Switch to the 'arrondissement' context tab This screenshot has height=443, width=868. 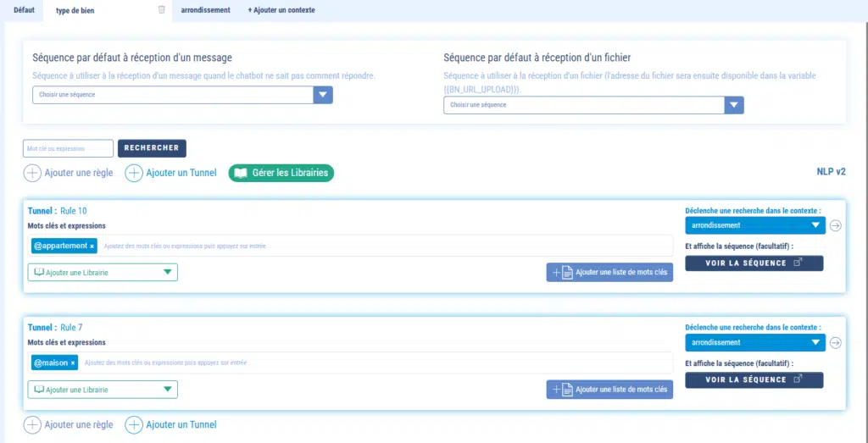[205, 10]
